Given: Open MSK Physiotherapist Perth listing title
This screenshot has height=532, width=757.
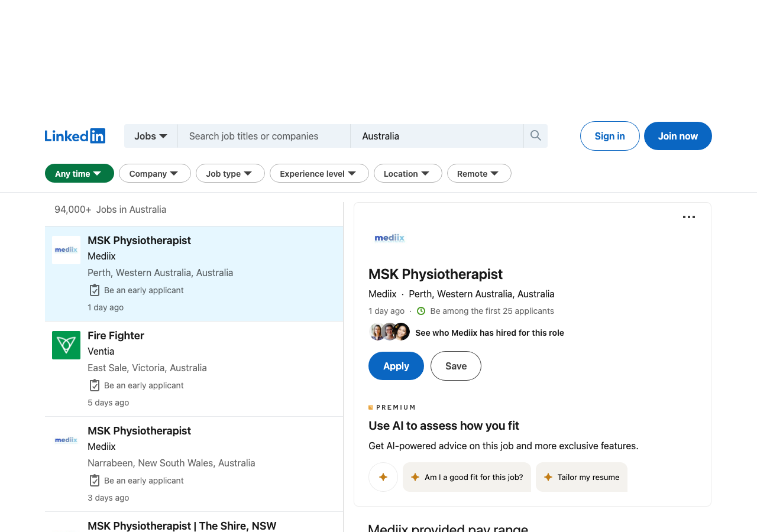Looking at the screenshot, I should pyautogui.click(x=139, y=241).
